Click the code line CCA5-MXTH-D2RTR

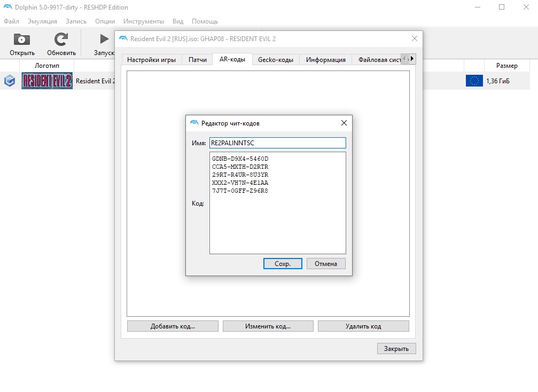pyautogui.click(x=240, y=167)
